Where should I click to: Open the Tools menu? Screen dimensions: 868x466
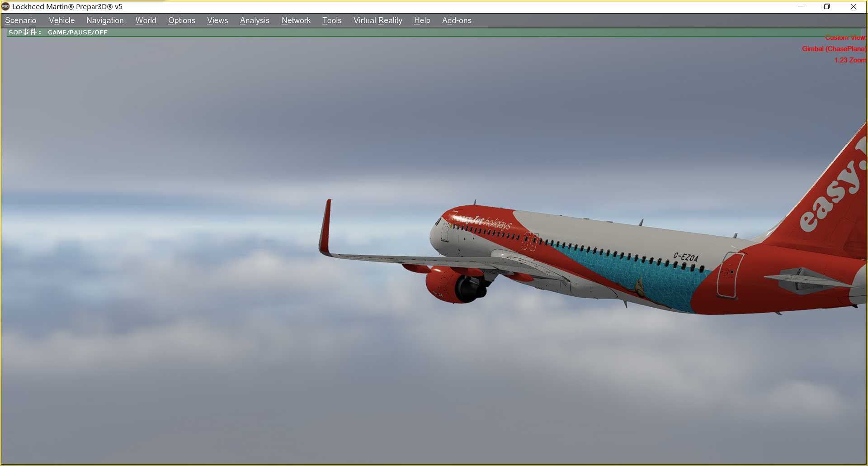click(332, 20)
